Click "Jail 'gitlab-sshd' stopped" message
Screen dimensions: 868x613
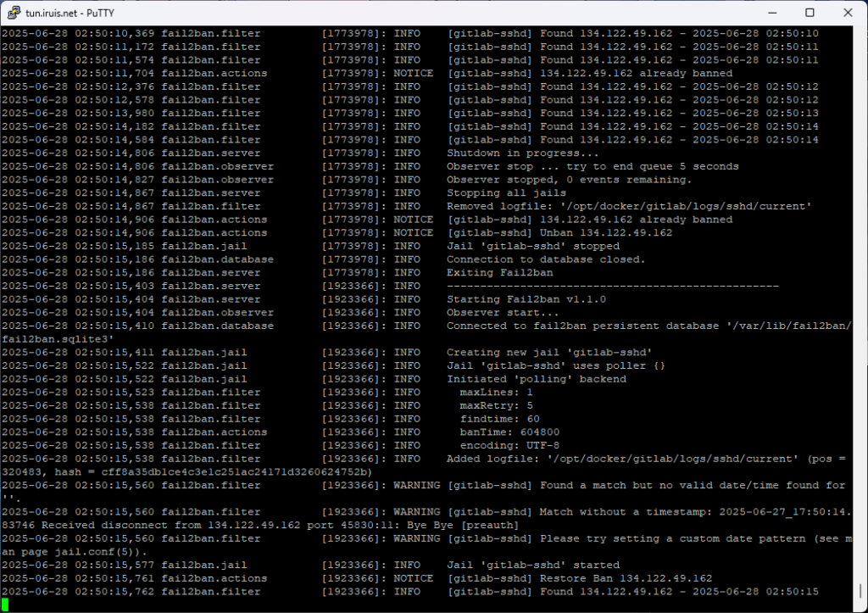(x=533, y=246)
